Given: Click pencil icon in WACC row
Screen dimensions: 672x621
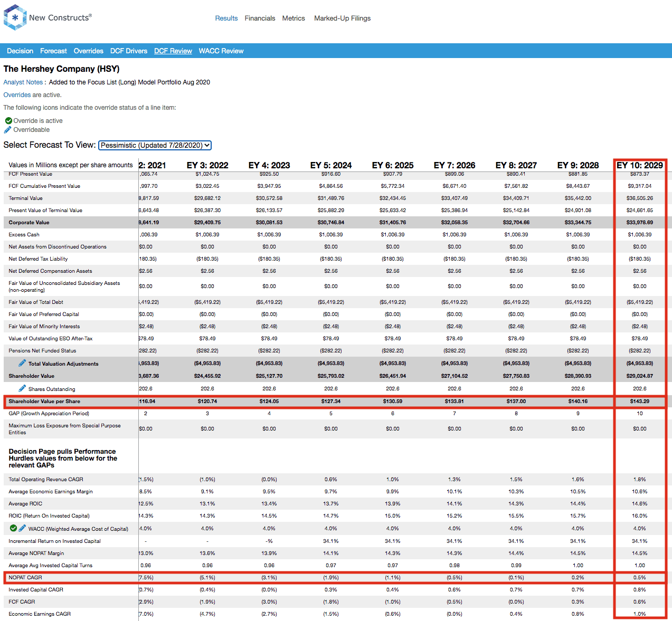Looking at the screenshot, I should [x=22, y=528].
